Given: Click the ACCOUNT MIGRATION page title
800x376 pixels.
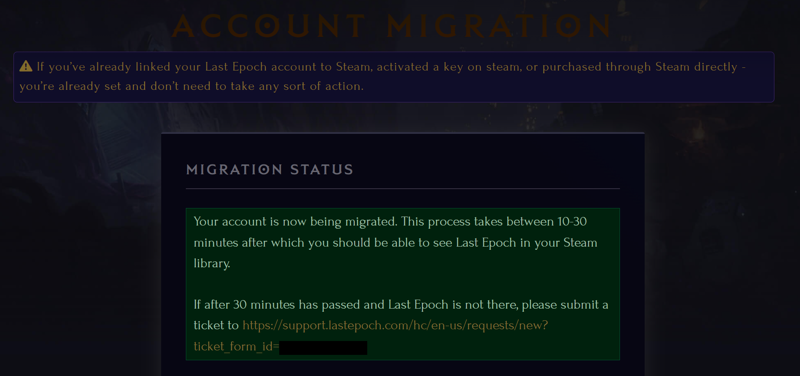Looking at the screenshot, I should (x=392, y=26).
